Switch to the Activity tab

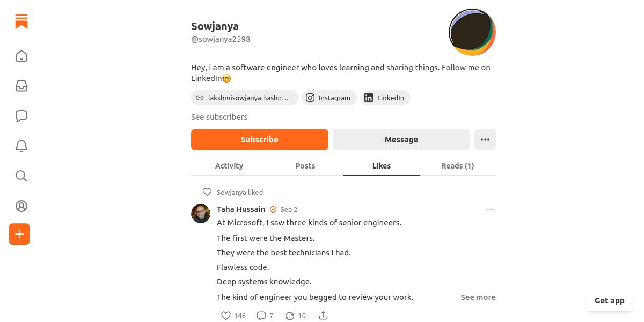(229, 166)
